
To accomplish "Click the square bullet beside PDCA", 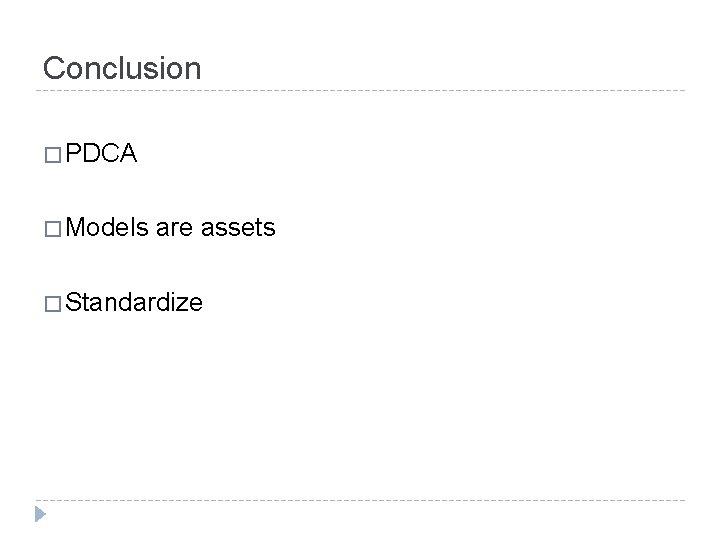I will click(x=51, y=155).
